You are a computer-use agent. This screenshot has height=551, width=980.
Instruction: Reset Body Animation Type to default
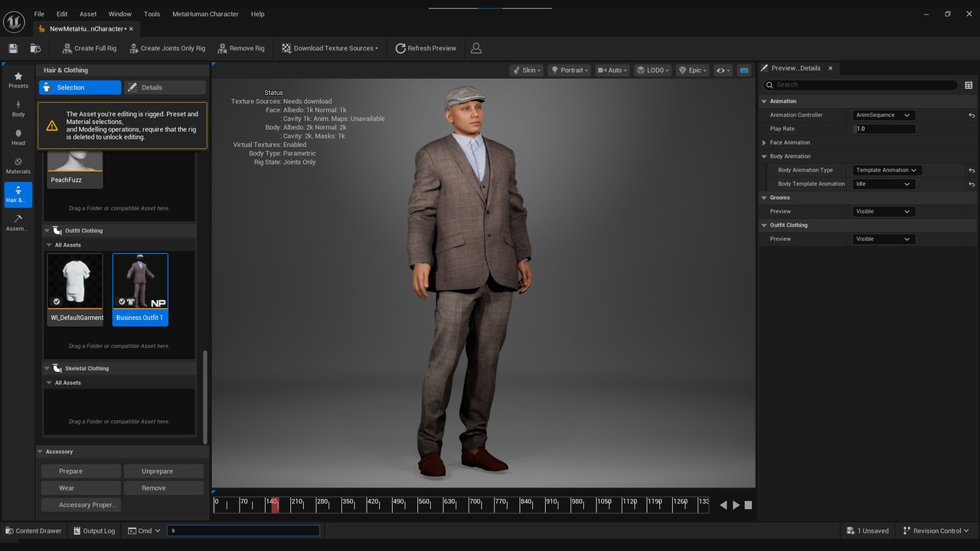coord(972,170)
